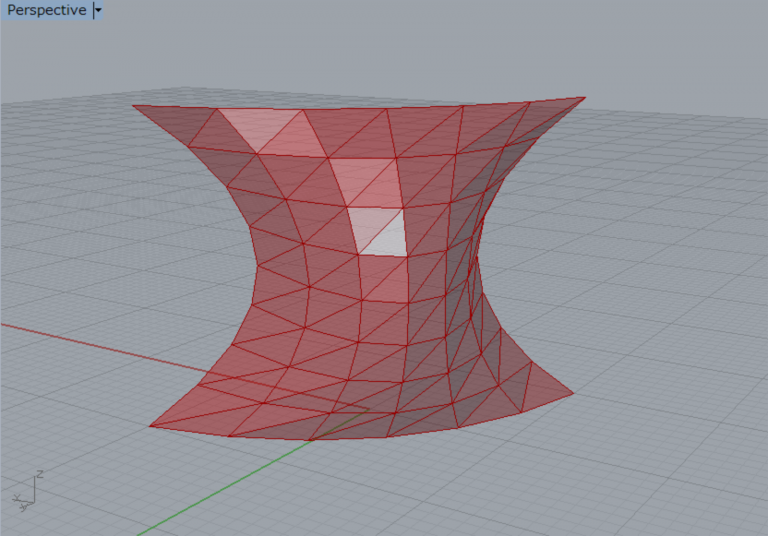
Task: Click the top-right corner vertex of the mesh
Action: pyautogui.click(x=585, y=97)
